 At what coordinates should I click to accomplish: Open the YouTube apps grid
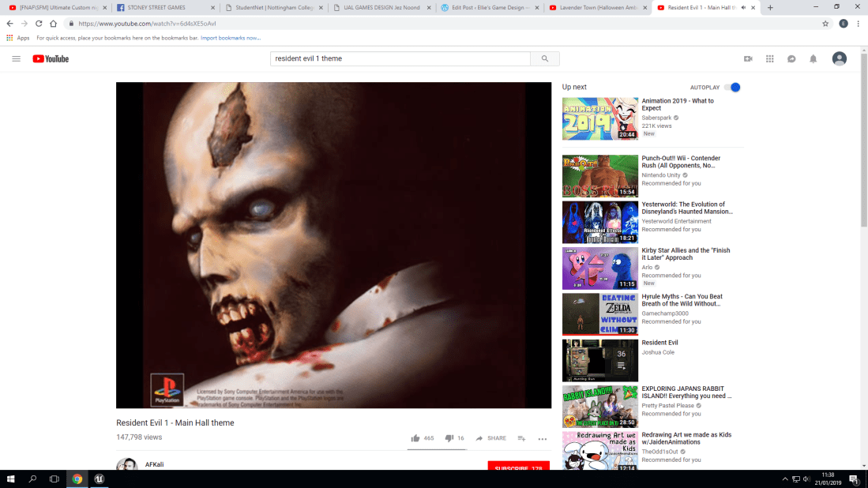[769, 59]
